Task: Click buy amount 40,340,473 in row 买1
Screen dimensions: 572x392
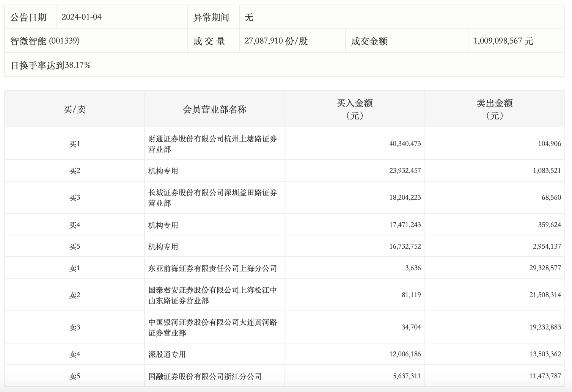Action: [405, 144]
